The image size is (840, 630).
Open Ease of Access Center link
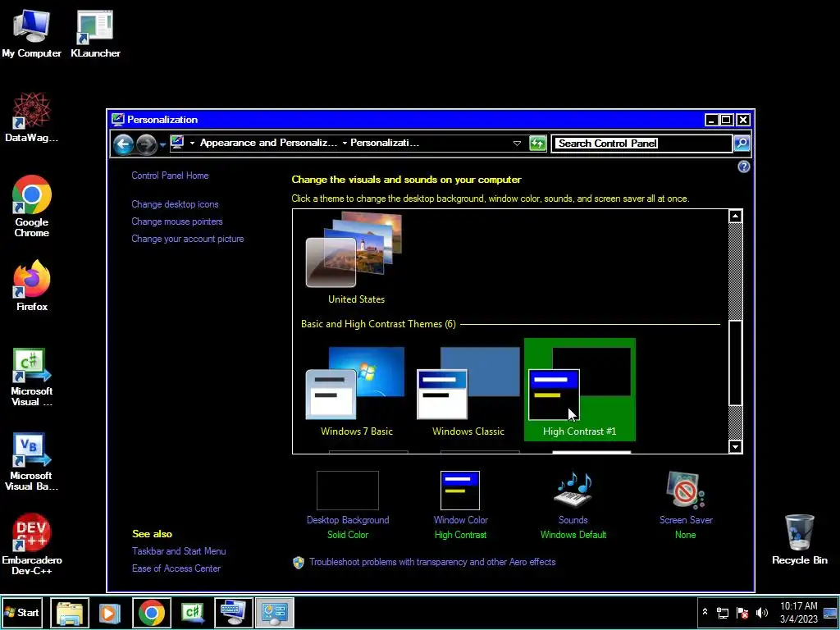click(176, 568)
